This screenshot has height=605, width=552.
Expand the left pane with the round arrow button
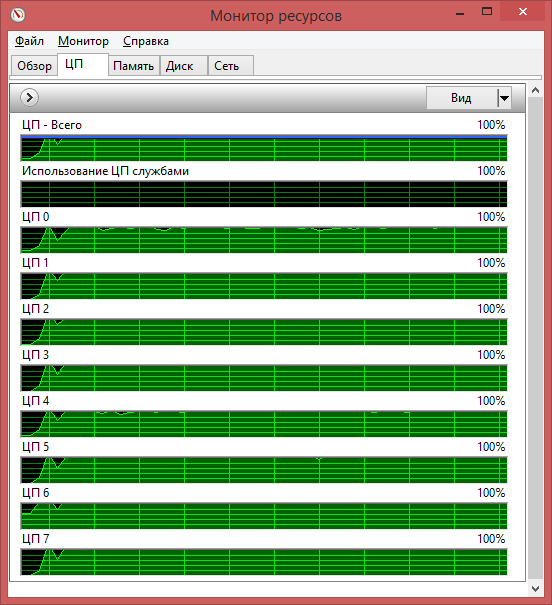29,98
